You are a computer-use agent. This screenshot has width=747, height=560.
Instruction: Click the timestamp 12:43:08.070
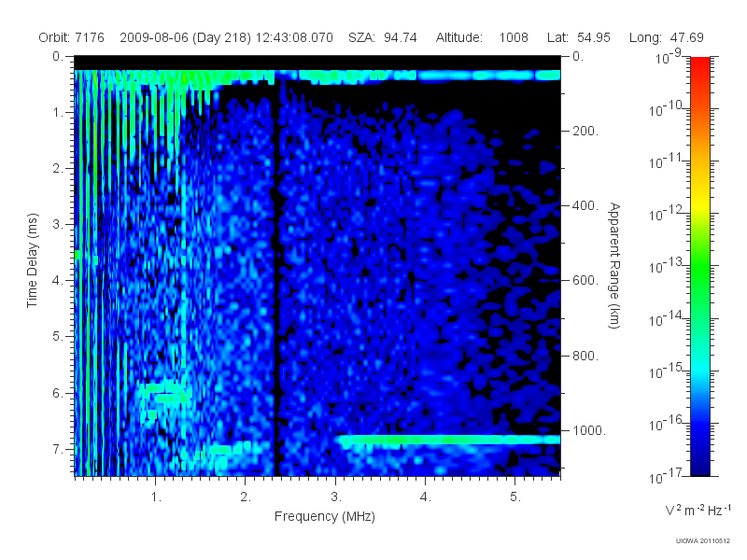point(294,37)
